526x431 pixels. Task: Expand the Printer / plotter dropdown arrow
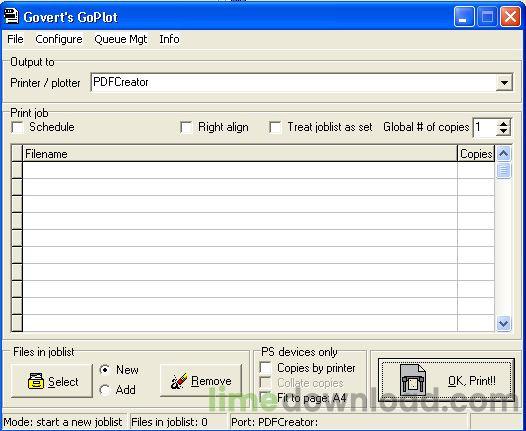pyautogui.click(x=504, y=83)
